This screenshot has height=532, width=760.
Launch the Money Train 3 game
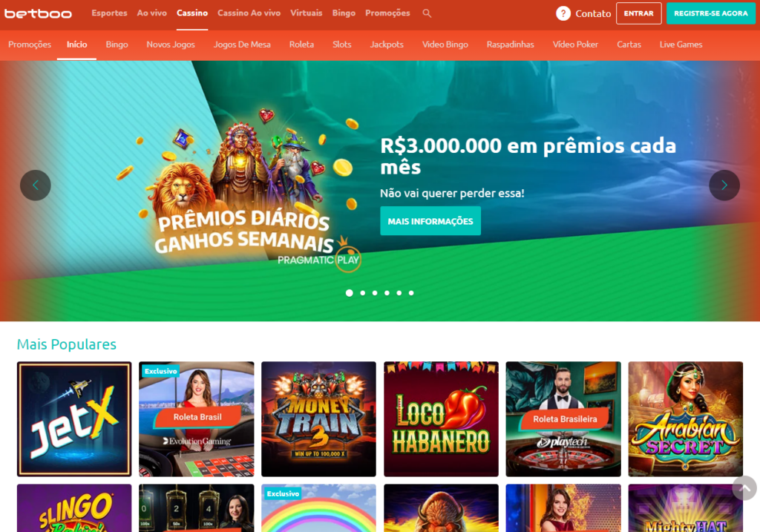[x=318, y=419]
